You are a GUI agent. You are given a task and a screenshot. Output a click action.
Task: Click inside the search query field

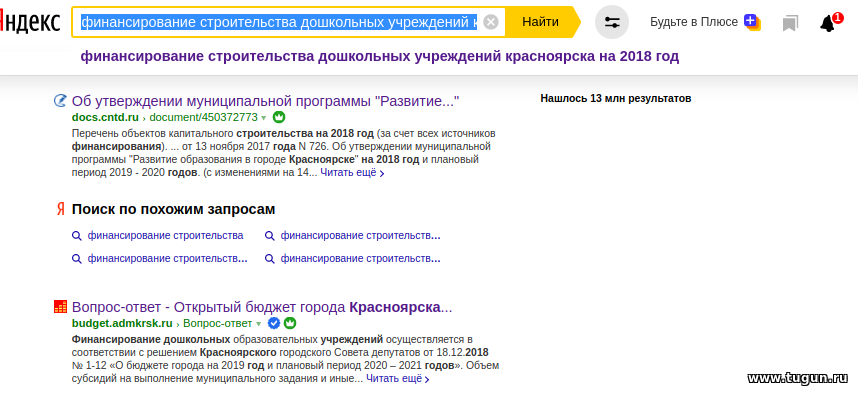tap(279, 22)
